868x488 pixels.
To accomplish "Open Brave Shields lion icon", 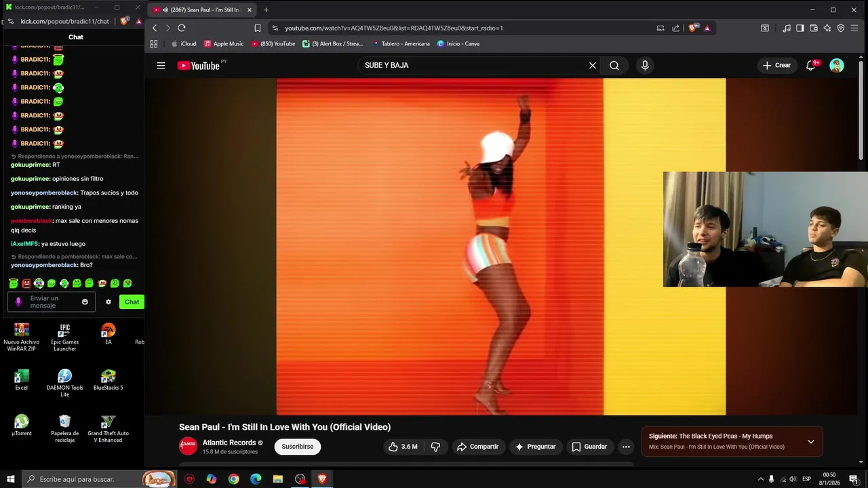I will click(x=692, y=28).
